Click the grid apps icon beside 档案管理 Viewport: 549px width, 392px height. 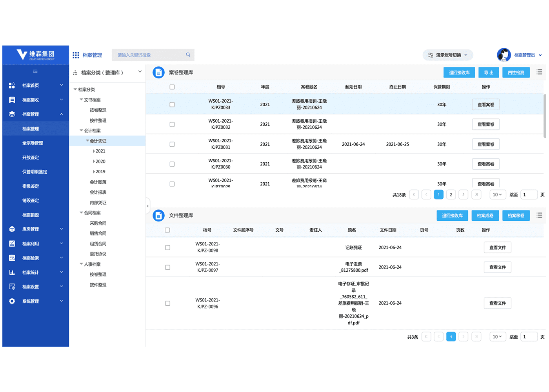click(x=76, y=55)
